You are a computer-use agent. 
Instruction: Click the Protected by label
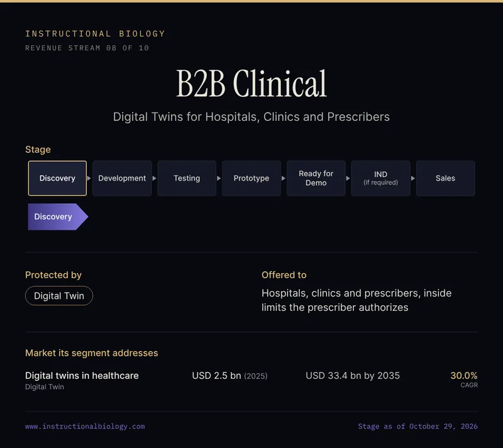(x=53, y=275)
